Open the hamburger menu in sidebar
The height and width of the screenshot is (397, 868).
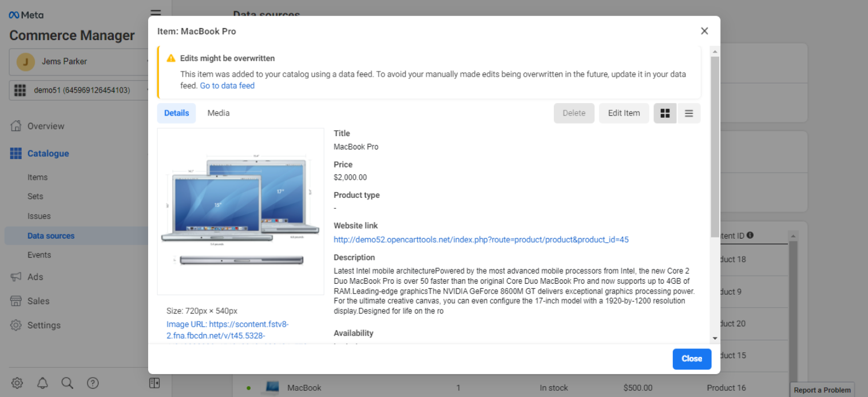tap(155, 14)
